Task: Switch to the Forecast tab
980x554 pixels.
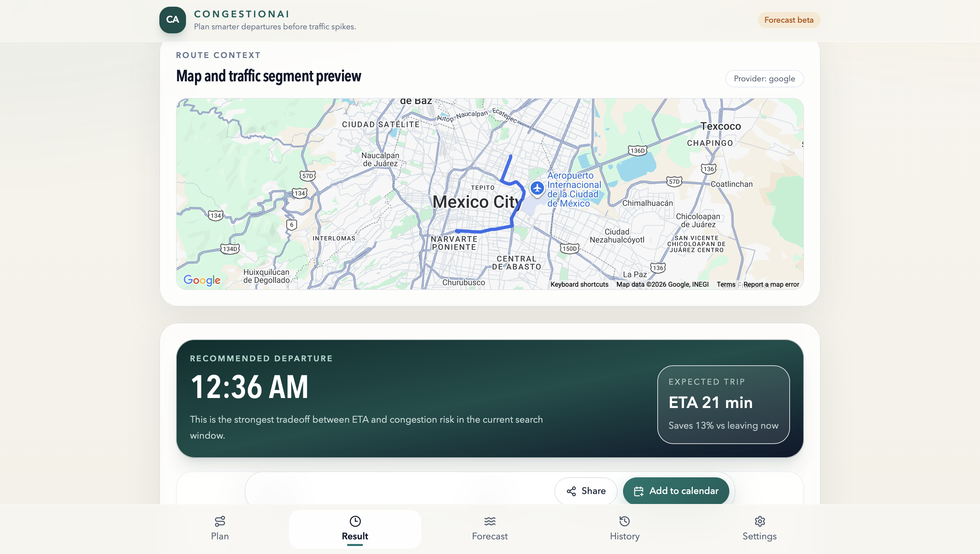Action: (x=490, y=529)
